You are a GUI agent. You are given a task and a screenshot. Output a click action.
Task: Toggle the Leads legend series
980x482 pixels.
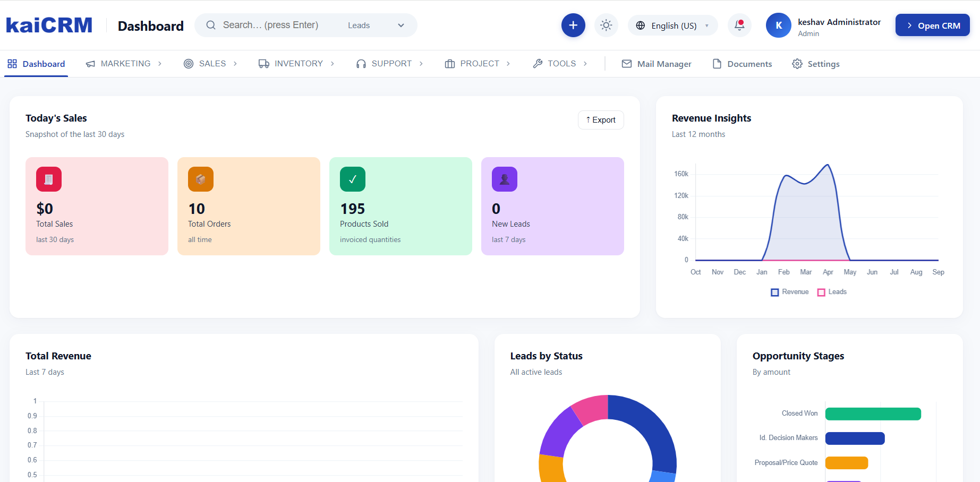[x=832, y=292]
